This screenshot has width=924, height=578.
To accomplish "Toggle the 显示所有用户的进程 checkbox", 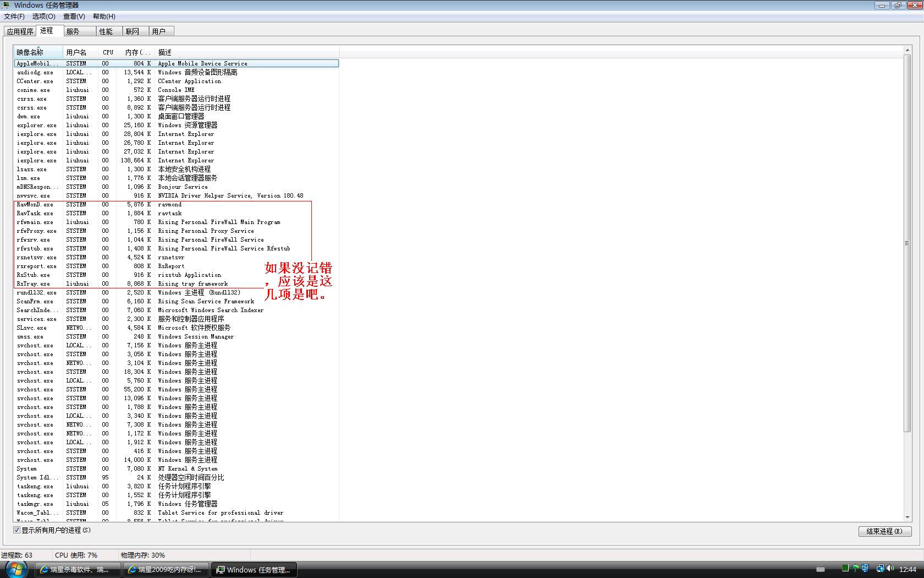I will (17, 530).
